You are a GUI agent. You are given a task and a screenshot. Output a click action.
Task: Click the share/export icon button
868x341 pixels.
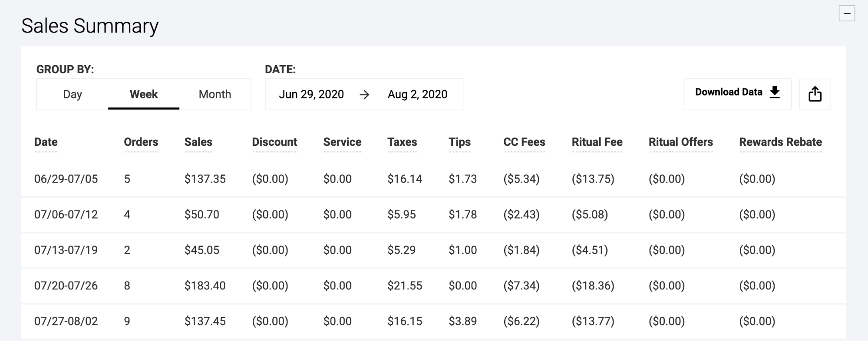pos(815,94)
